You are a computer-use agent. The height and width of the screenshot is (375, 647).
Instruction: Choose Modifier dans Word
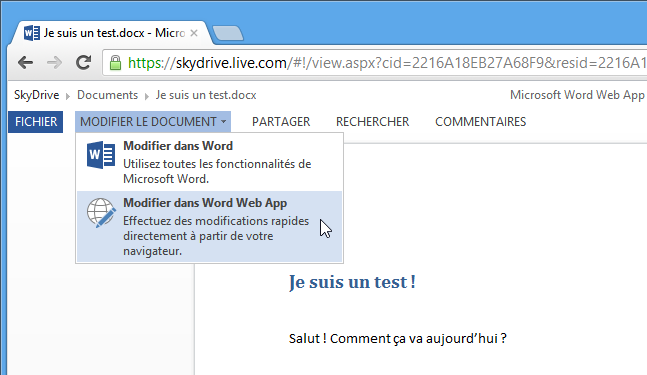coord(210,162)
